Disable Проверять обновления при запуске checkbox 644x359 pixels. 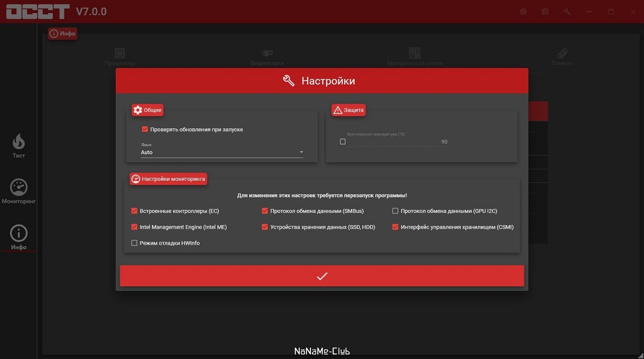145,129
